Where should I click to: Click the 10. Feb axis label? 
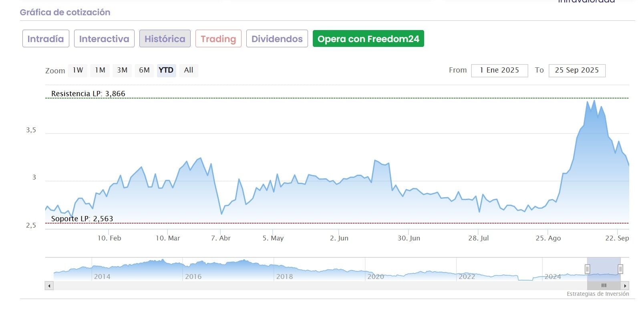(x=109, y=238)
